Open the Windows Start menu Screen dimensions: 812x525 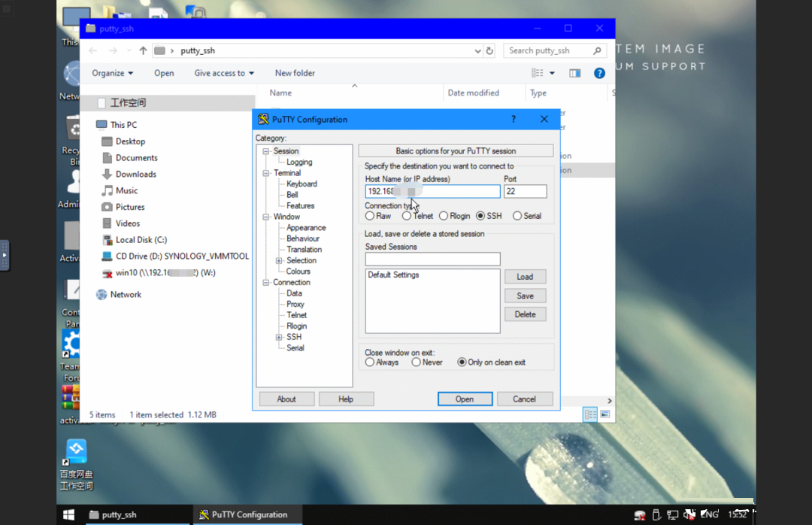tap(69, 514)
